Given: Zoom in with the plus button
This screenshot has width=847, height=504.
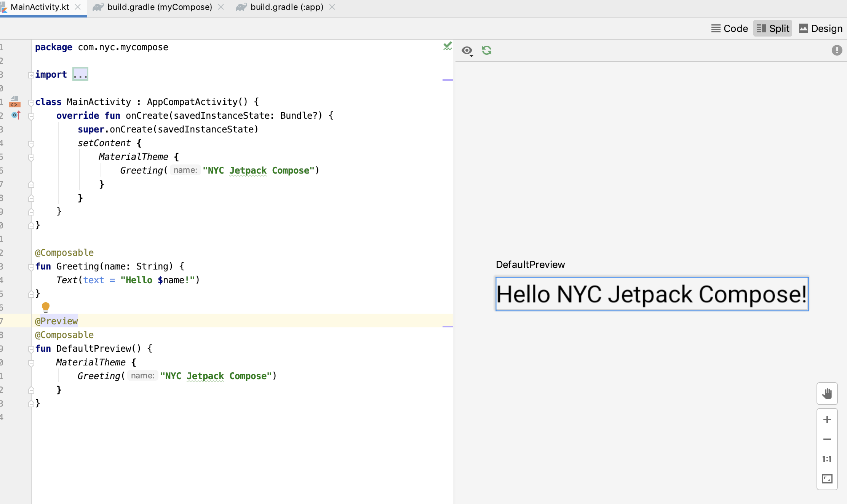Looking at the screenshot, I should point(827,419).
